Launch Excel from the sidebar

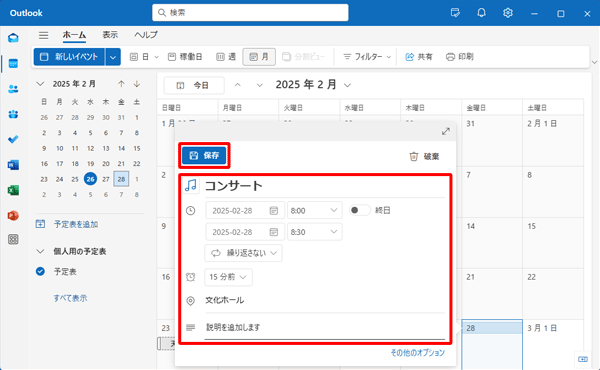[13, 190]
